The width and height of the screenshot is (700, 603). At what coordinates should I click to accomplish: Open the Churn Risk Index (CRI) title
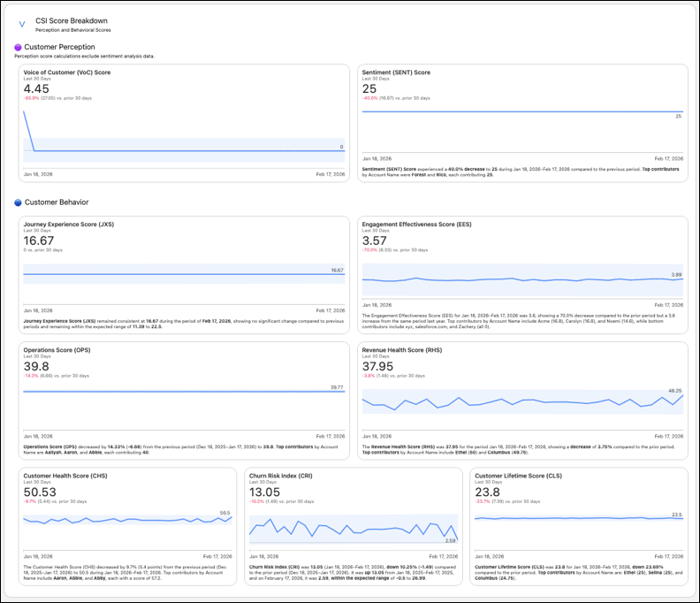coord(281,476)
